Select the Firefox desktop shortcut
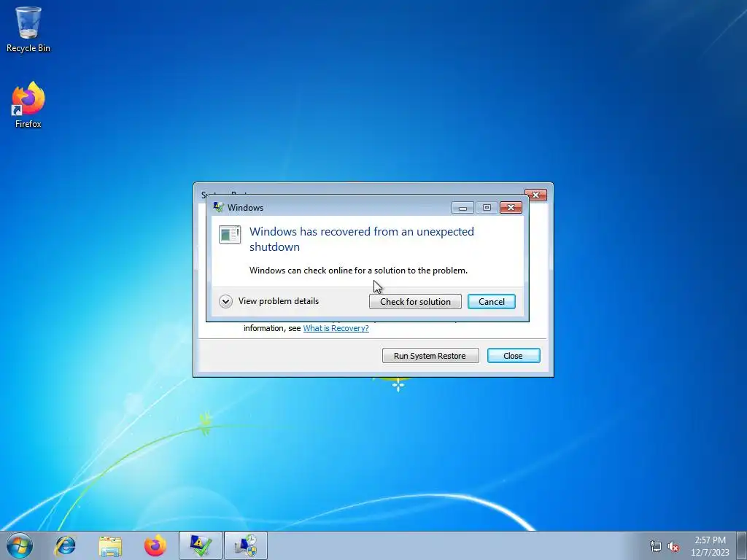Screen dimensions: 747x560 tap(28, 105)
